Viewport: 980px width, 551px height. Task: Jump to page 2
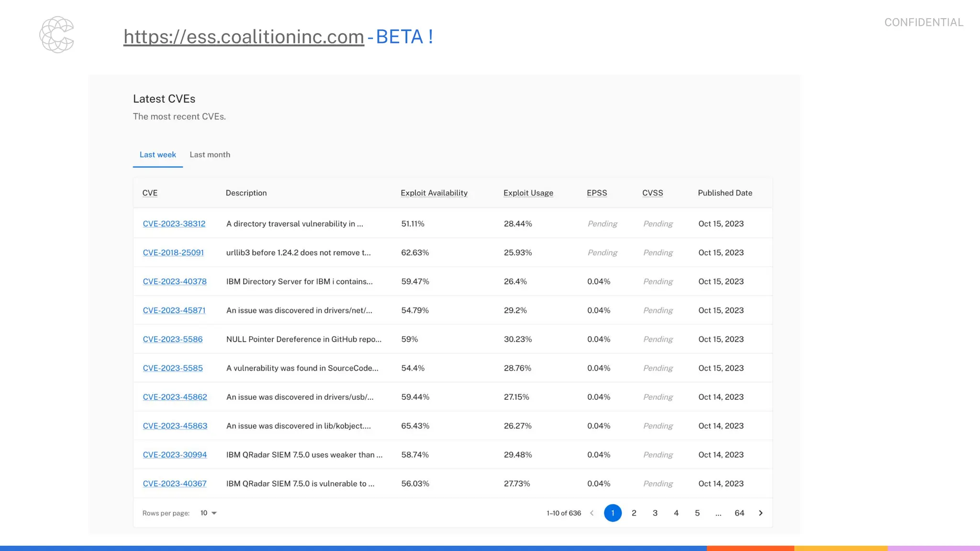tap(634, 513)
